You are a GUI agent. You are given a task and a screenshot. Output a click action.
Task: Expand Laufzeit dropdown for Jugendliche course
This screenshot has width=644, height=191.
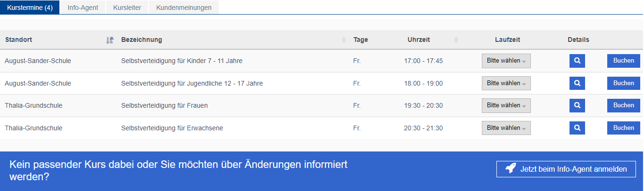pos(506,83)
